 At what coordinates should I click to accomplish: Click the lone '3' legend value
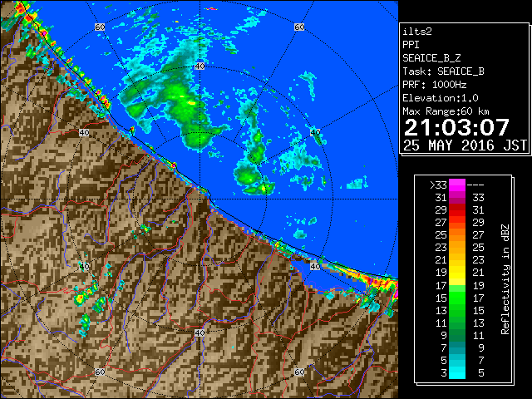pyautogui.click(x=444, y=373)
